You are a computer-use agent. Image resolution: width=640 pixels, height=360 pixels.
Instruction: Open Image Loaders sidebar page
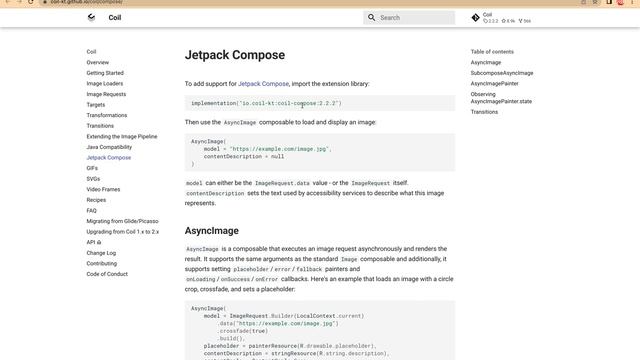[x=104, y=84]
